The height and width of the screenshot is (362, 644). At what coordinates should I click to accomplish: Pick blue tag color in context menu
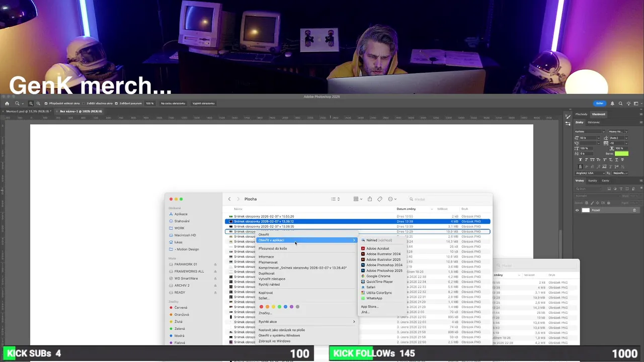285,307
